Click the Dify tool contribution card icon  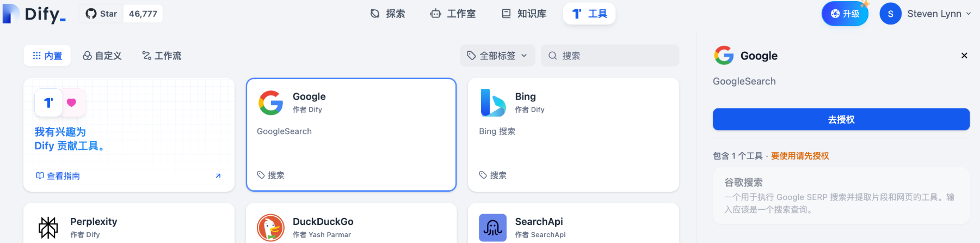point(48,102)
